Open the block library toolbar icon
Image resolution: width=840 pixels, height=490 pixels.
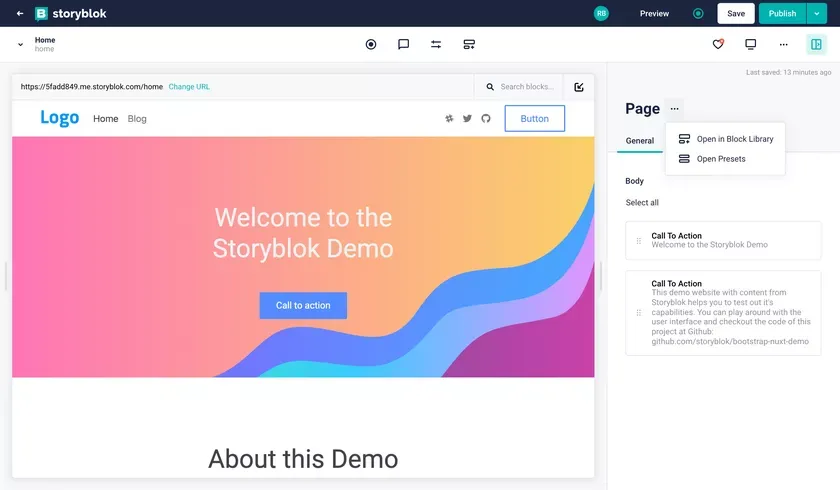coord(469,44)
